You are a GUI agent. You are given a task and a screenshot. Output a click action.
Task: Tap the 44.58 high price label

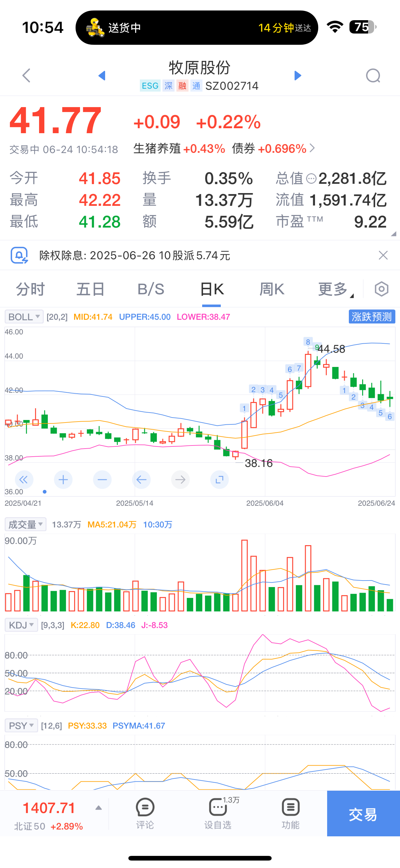[331, 349]
